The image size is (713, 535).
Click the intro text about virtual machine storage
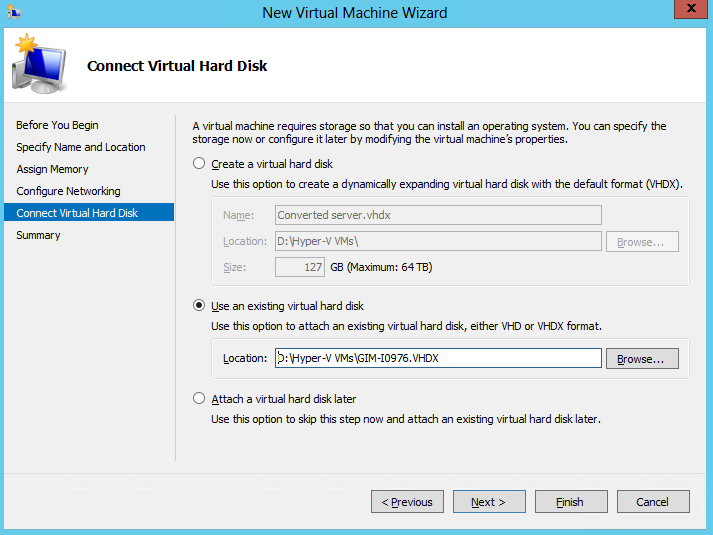tap(429, 132)
